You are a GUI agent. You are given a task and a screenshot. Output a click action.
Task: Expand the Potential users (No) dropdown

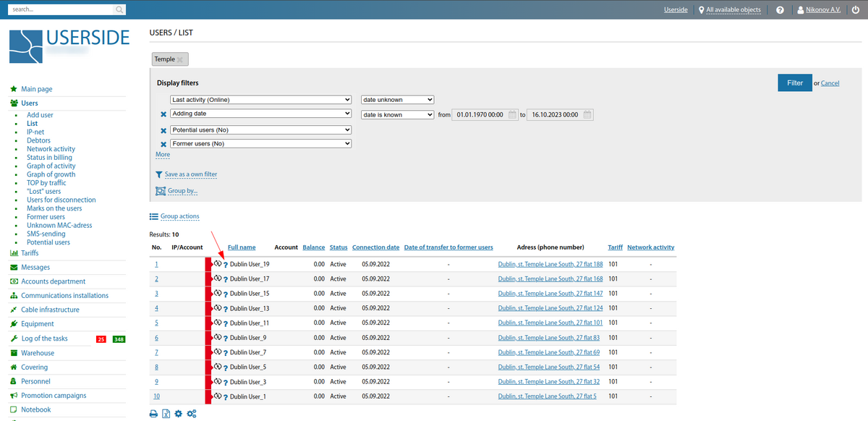260,130
